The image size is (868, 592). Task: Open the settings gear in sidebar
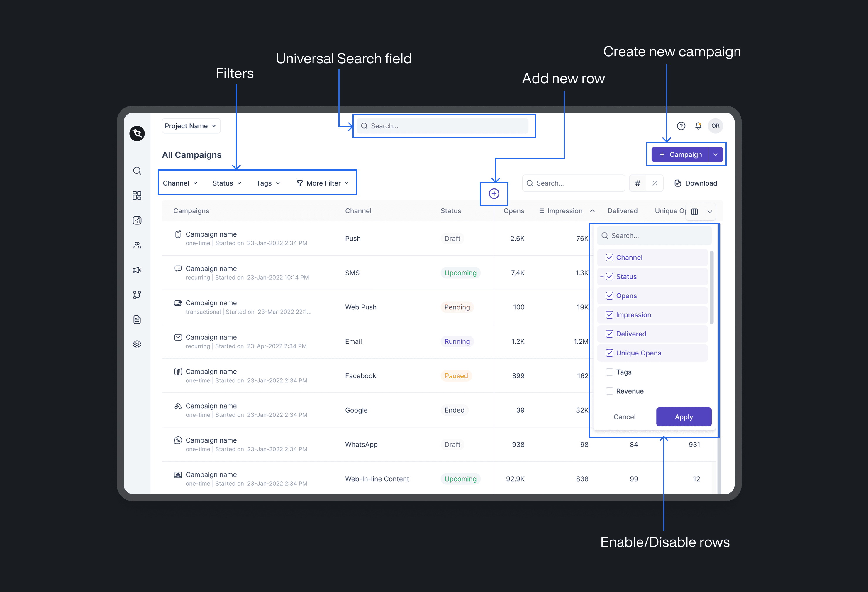pos(137,344)
